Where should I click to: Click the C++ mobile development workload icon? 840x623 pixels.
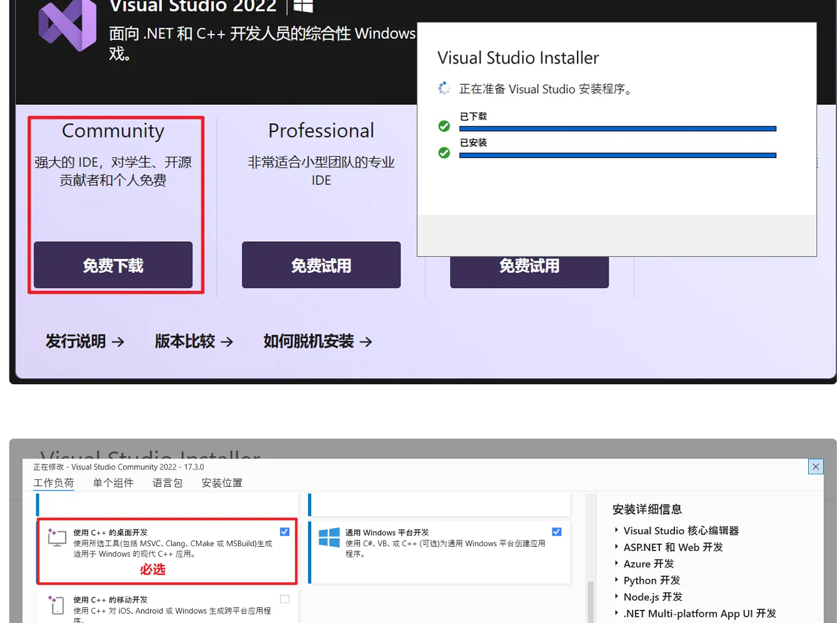coord(57,604)
